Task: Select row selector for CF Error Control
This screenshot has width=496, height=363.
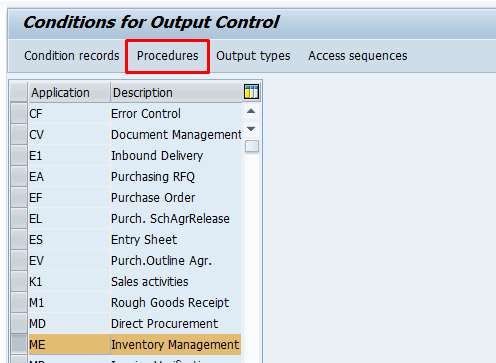Action: pos(19,114)
